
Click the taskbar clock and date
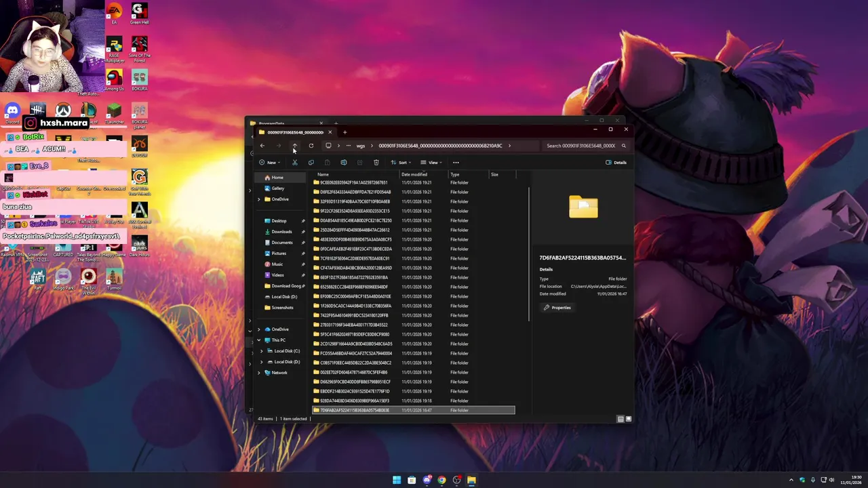click(851, 480)
